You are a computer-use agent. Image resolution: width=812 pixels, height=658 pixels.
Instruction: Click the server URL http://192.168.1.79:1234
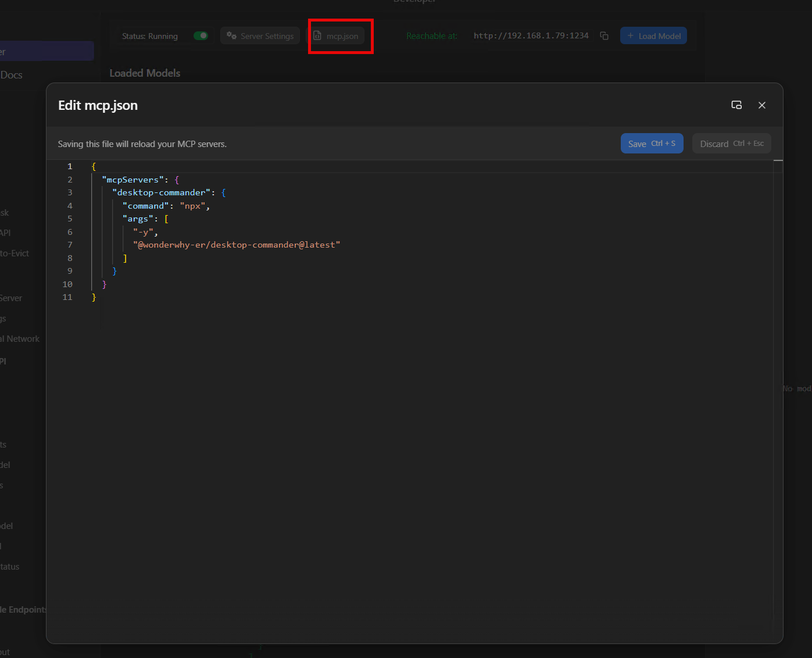531,36
